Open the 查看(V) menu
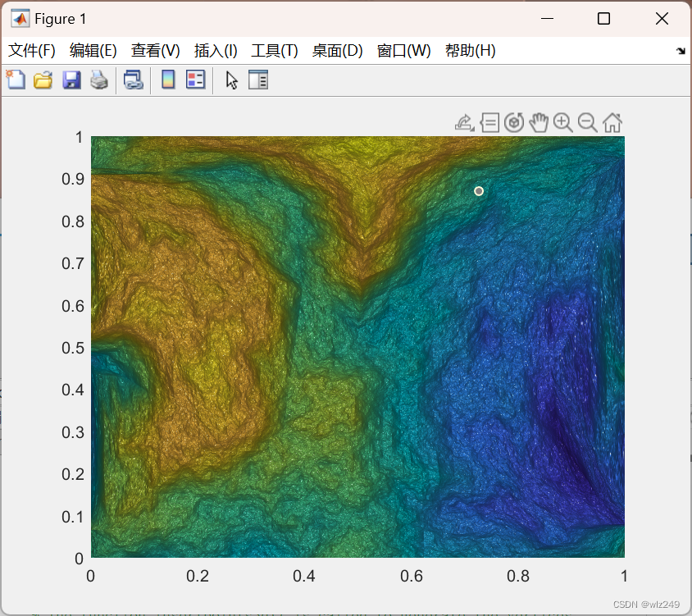 click(155, 51)
